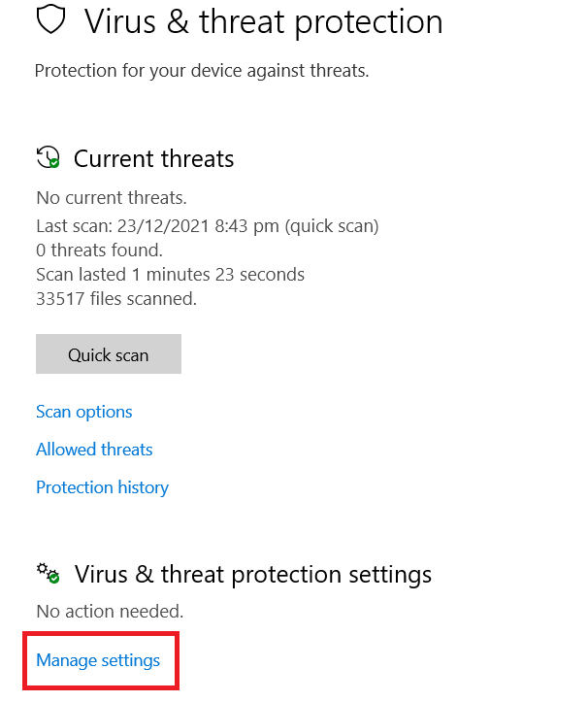Click the green checkmark badge on the clock icon
Image resolution: width=588 pixels, height=702 pixels.
click(54, 162)
